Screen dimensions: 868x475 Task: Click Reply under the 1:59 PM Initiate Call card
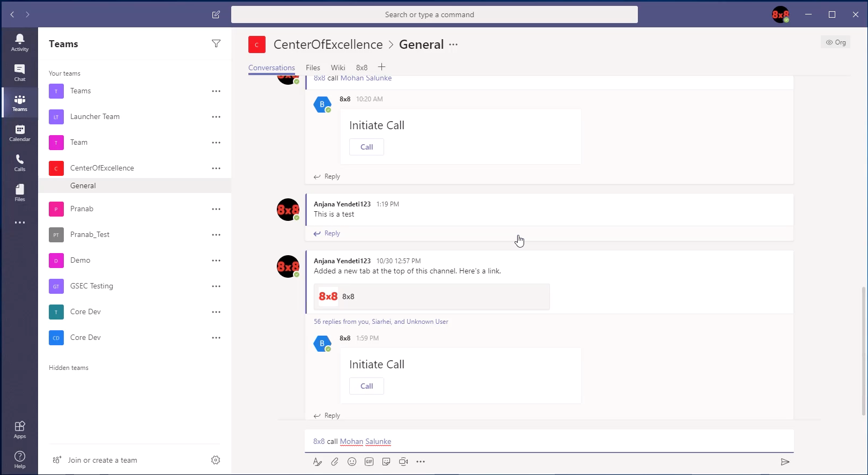[x=327, y=415]
